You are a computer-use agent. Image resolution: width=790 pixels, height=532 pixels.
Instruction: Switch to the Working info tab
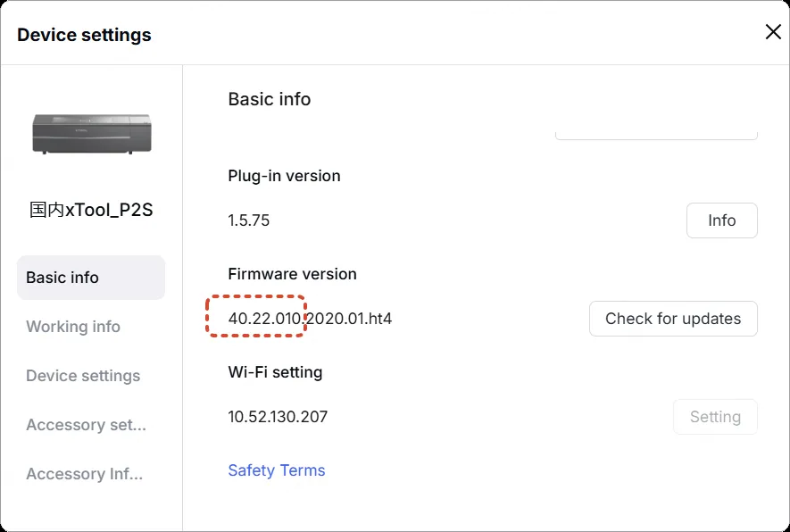pyautogui.click(x=73, y=327)
